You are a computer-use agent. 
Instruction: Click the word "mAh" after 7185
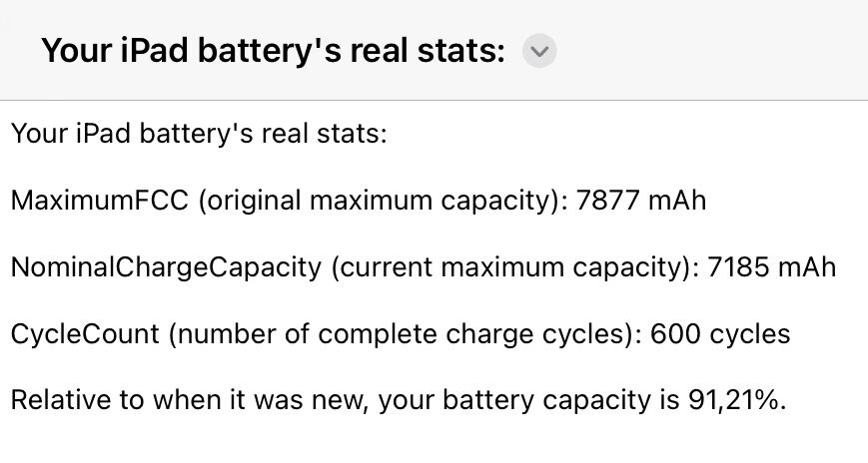[805, 267]
